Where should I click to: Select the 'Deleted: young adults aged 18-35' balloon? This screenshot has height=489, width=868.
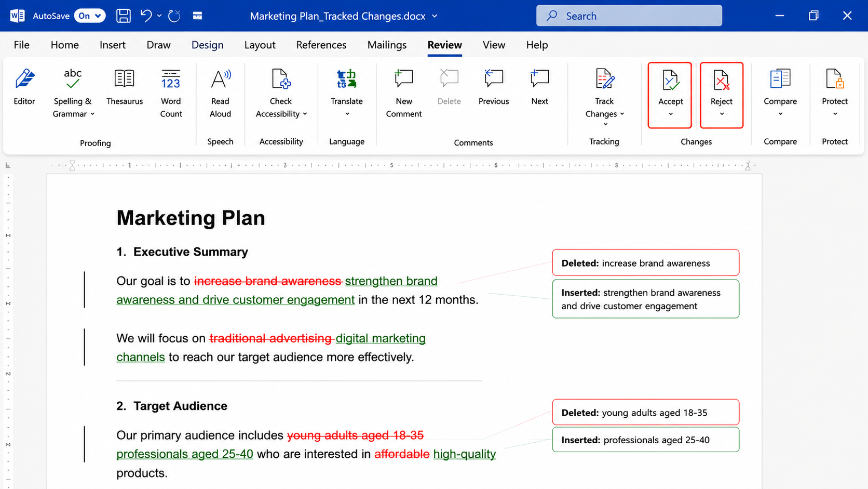point(645,412)
